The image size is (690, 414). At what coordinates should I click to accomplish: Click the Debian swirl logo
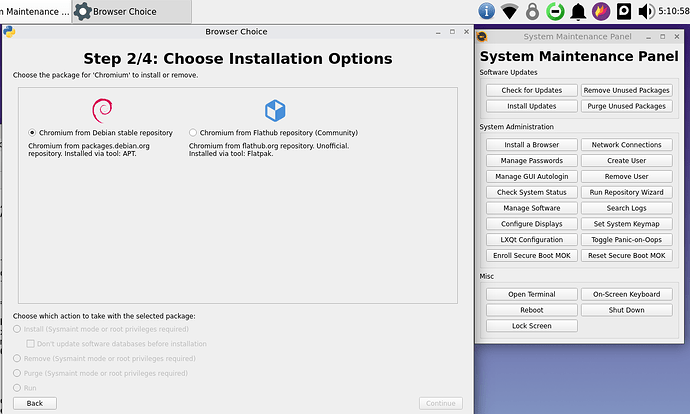click(x=102, y=110)
